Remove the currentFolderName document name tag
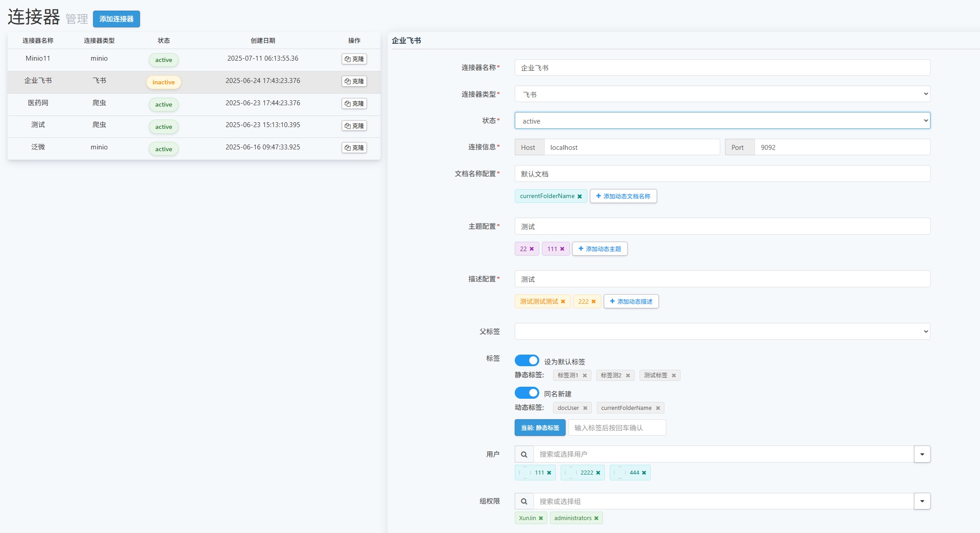This screenshot has height=533, width=980. pos(579,197)
